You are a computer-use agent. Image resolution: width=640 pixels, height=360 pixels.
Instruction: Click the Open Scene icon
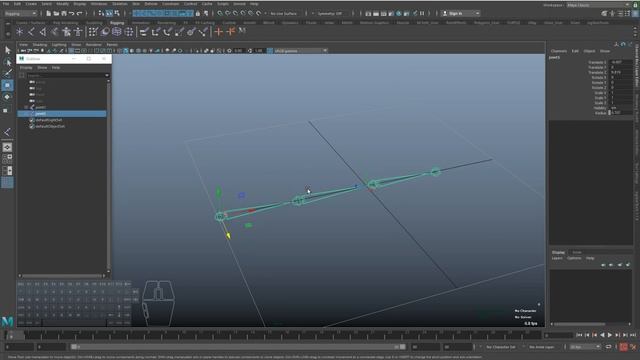[x=56, y=13]
